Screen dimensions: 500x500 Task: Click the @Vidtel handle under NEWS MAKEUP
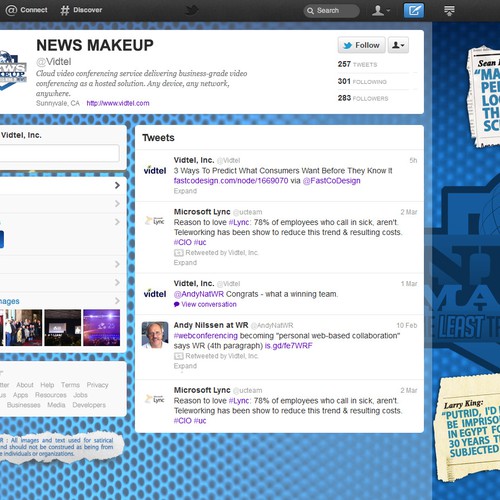coord(54,62)
